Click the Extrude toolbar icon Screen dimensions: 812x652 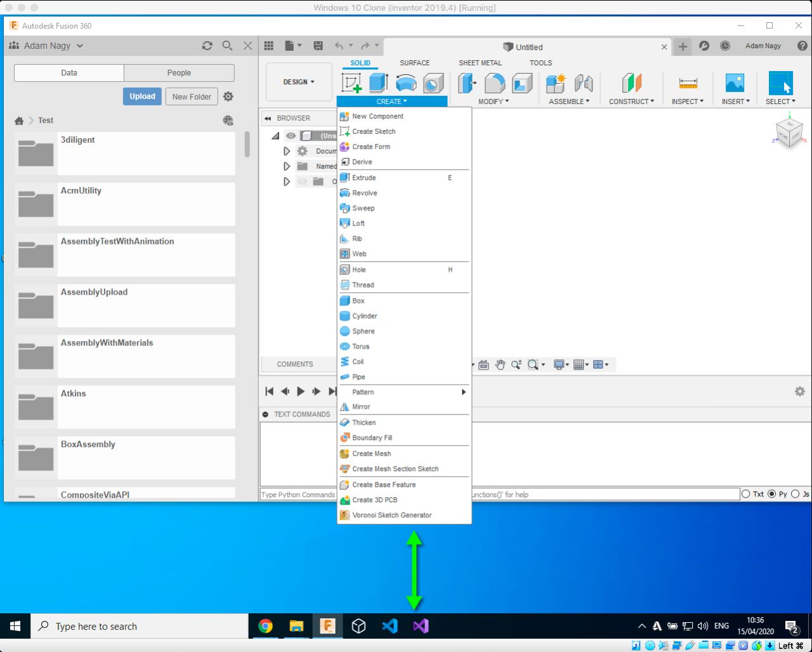pyautogui.click(x=379, y=83)
